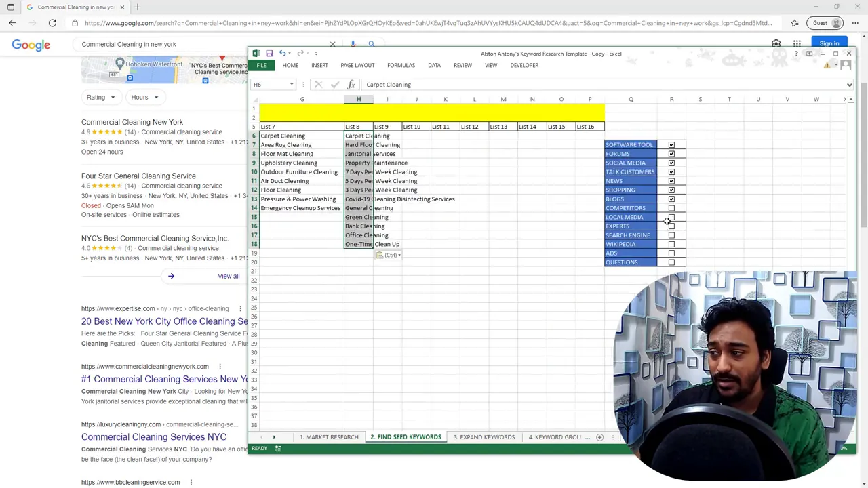Image resolution: width=868 pixels, height=488 pixels.
Task: Click the browser reload icon
Action: pyautogui.click(x=52, y=22)
